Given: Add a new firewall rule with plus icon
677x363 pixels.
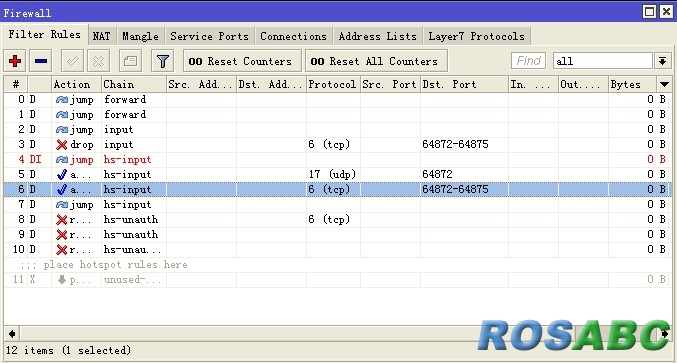Looking at the screenshot, I should tap(15, 61).
